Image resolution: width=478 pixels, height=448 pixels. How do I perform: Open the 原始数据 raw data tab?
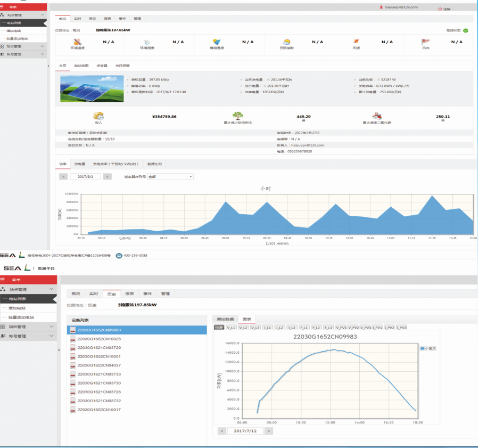pos(225,319)
